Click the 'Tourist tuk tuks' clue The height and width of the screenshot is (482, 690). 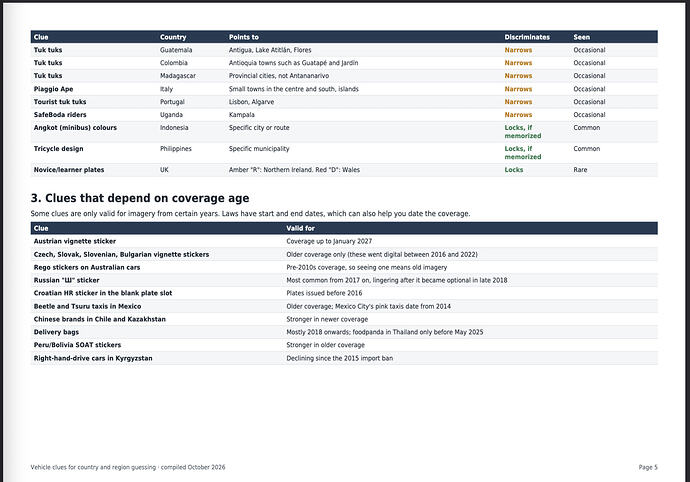[x=60, y=102]
